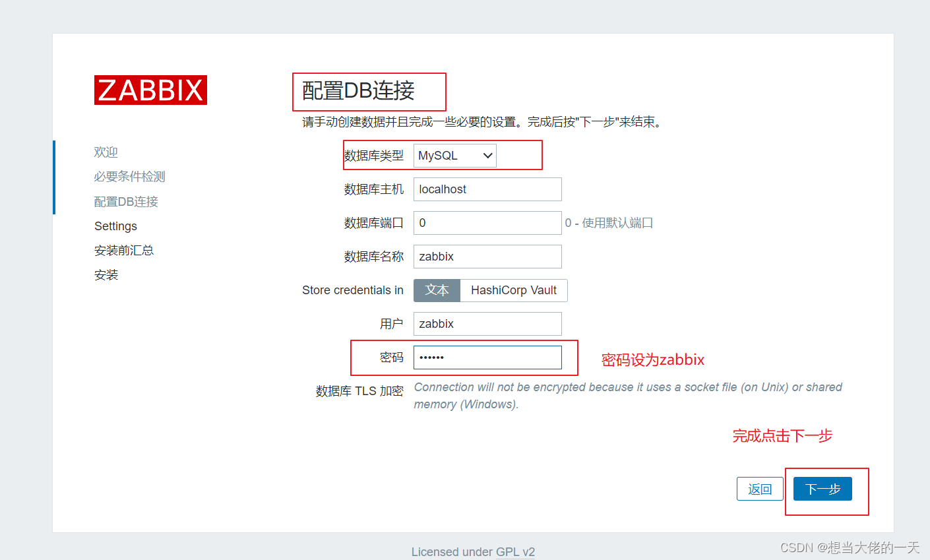
Task: Click the 'Connection will not be encrypted' note
Action: click(628, 396)
